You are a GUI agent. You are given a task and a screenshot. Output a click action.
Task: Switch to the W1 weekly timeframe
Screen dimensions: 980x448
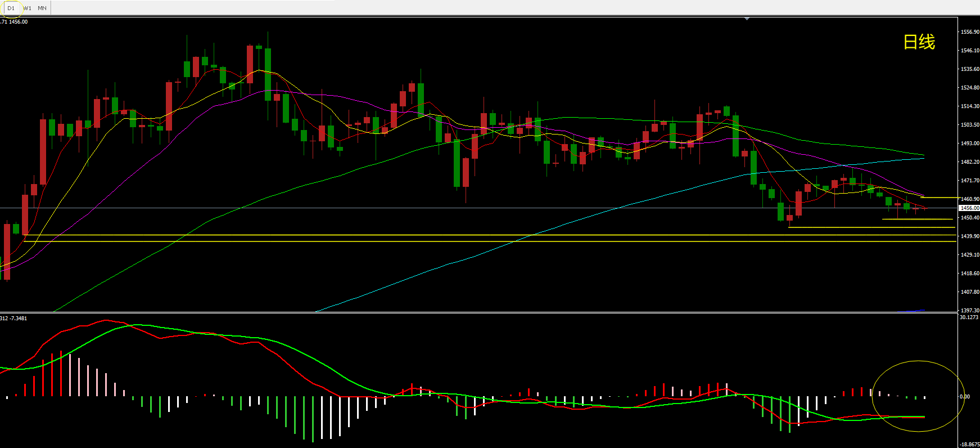pyautogui.click(x=27, y=8)
